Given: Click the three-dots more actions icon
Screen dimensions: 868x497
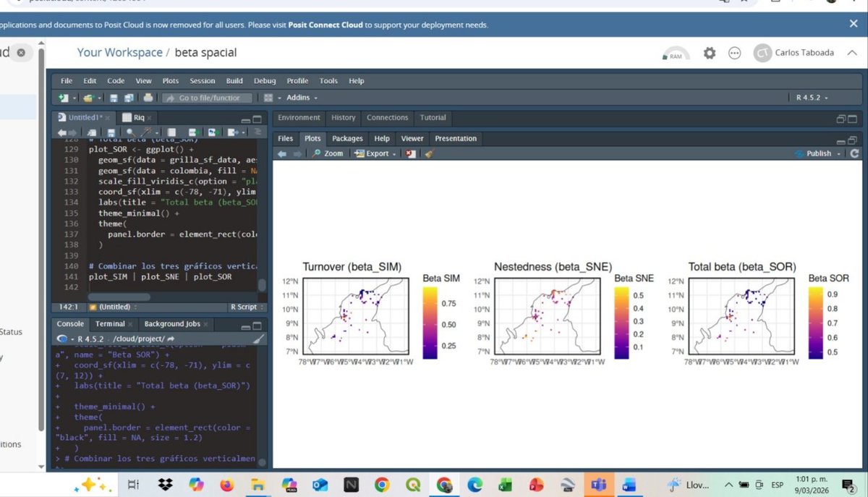Looking at the screenshot, I should pyautogui.click(x=735, y=54).
